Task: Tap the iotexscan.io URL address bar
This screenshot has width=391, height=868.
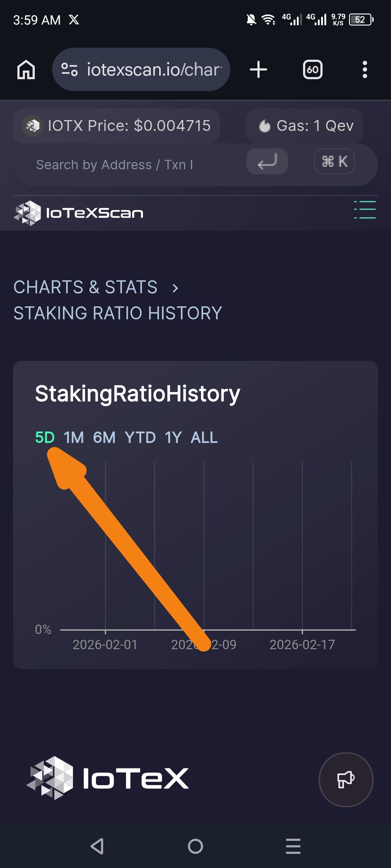Action: (141, 69)
